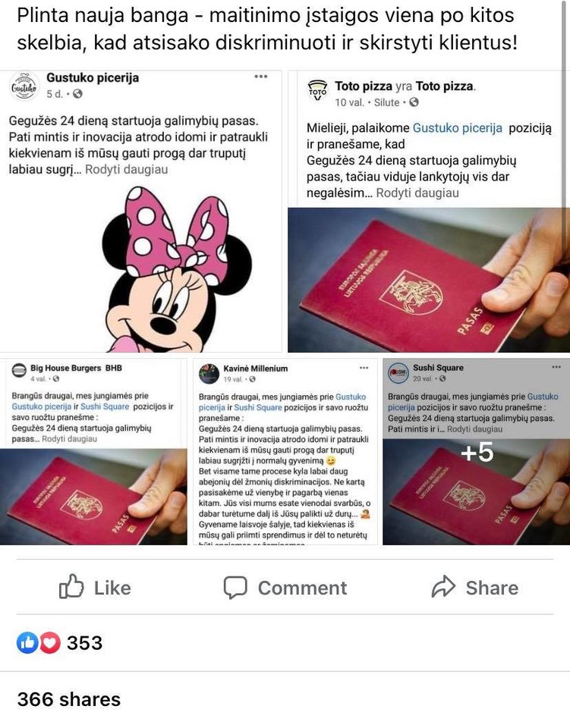Open the Gustuko picerija profile logo
570x728 pixels.
point(24,86)
